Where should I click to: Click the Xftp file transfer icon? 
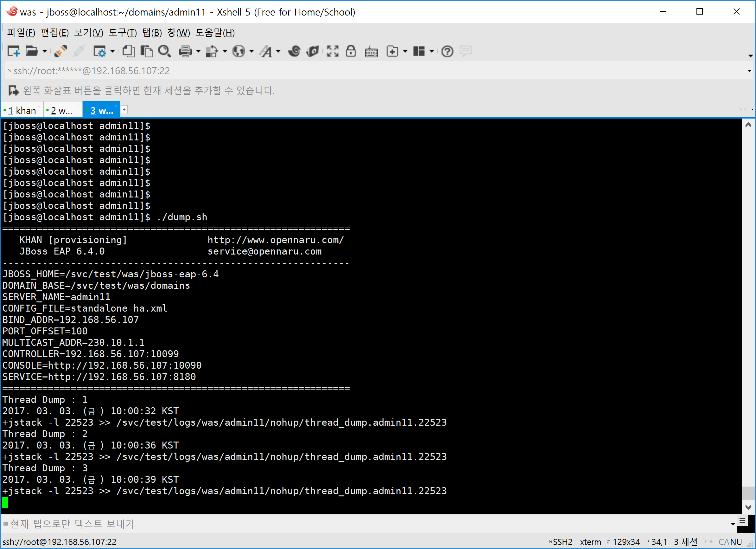(x=313, y=51)
